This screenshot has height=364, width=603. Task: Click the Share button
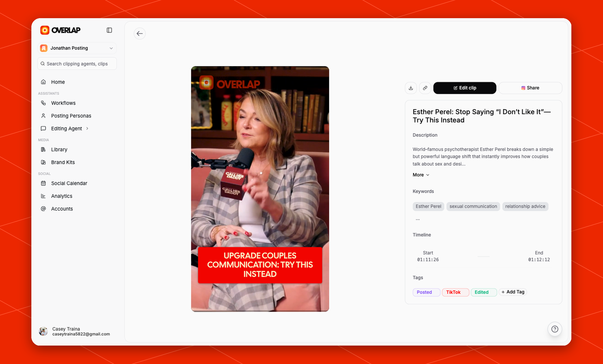pyautogui.click(x=530, y=88)
